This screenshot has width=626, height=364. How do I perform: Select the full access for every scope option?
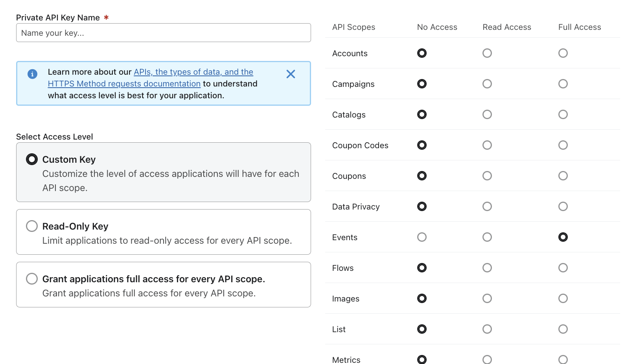32,279
